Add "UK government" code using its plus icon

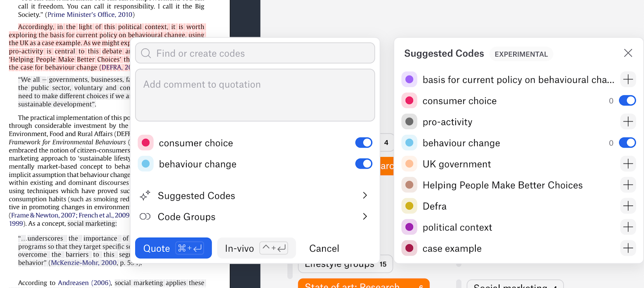(627, 164)
